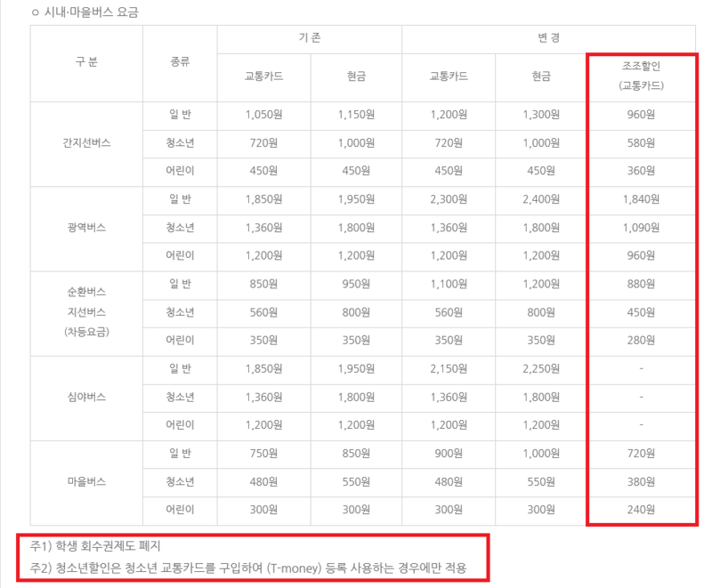Screen dimensions: 712x588
Task: Select 마을버스 청소년 기존 현금 550원 cell
Action: (356, 481)
